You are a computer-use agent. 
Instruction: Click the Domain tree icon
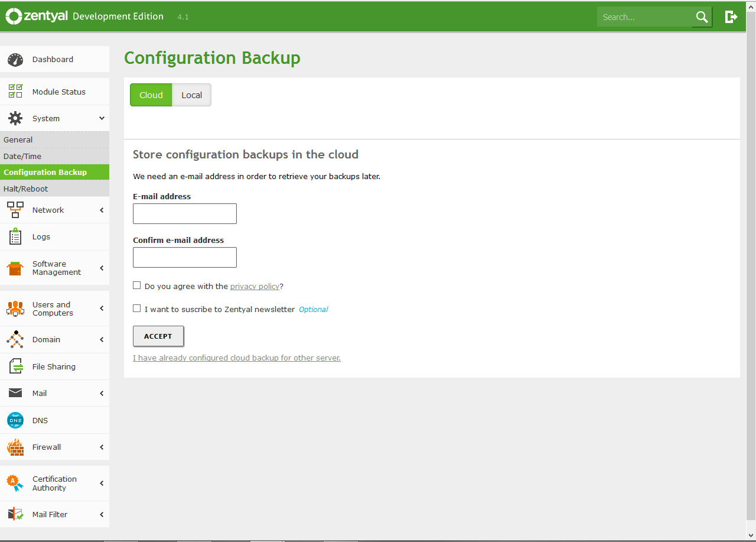tap(15, 339)
